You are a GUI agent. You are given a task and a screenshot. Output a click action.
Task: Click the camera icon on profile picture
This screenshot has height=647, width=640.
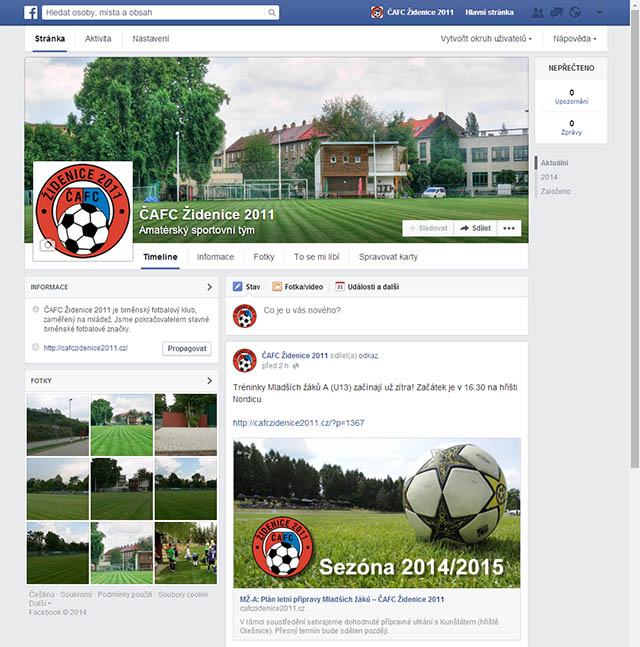(x=47, y=245)
